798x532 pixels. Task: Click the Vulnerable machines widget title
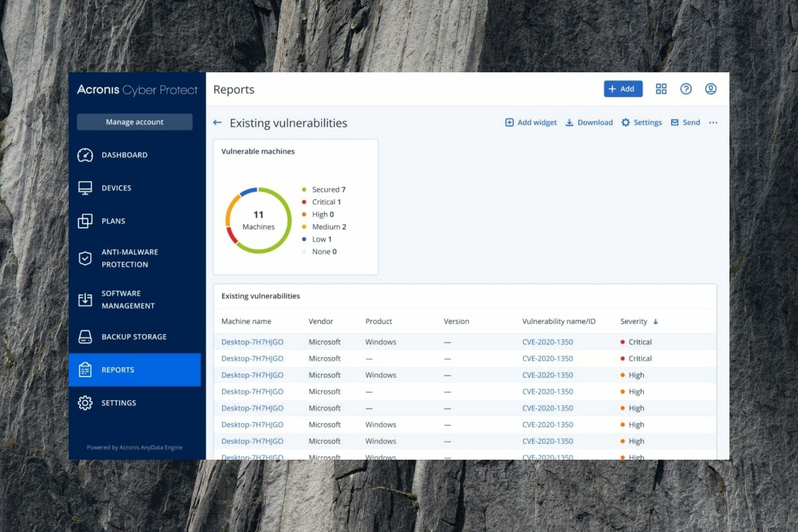point(258,151)
